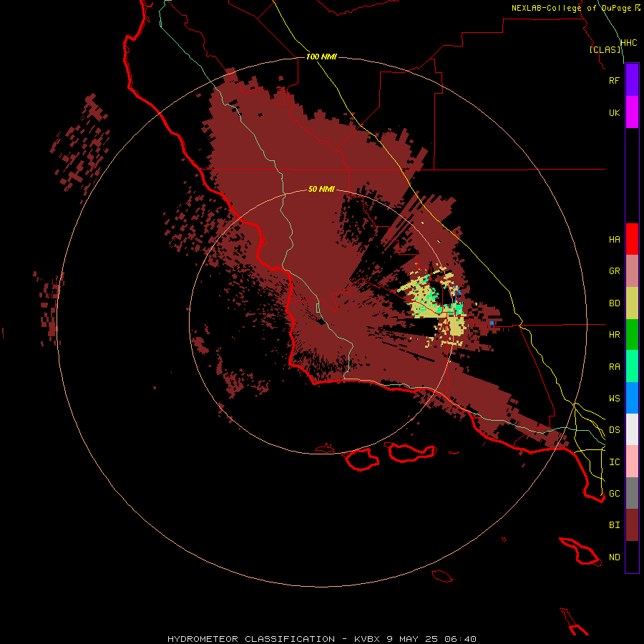
Task: Click the GR dusty pink legend swatch
Action: 632,271
